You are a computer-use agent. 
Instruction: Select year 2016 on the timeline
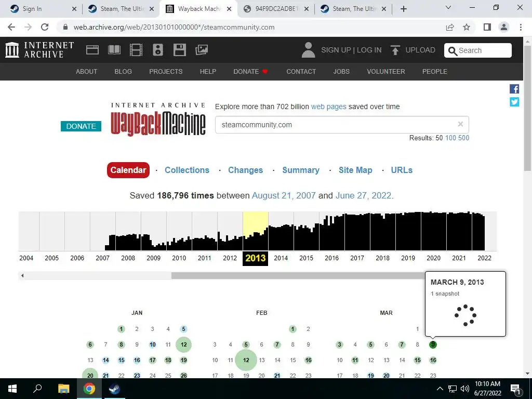click(331, 258)
